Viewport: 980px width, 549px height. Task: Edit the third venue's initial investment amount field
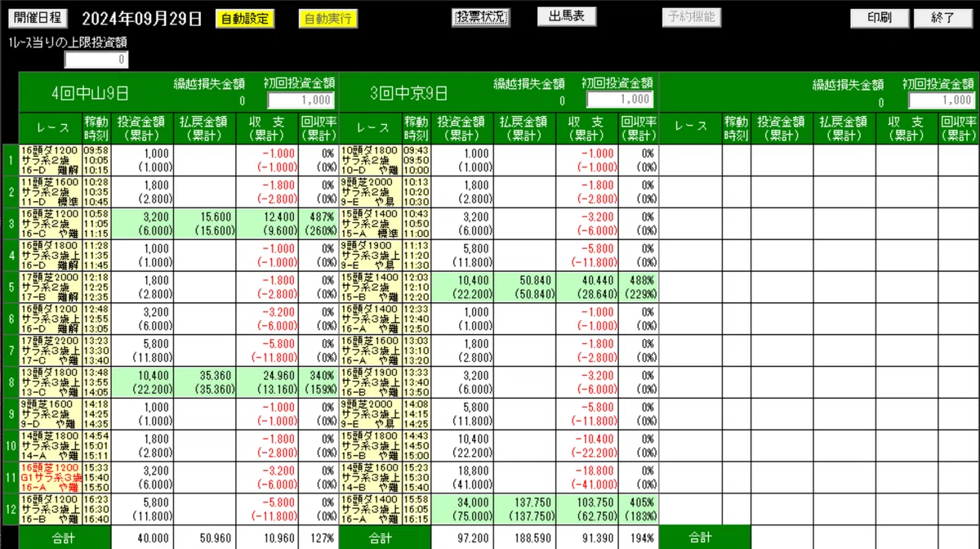point(942,100)
